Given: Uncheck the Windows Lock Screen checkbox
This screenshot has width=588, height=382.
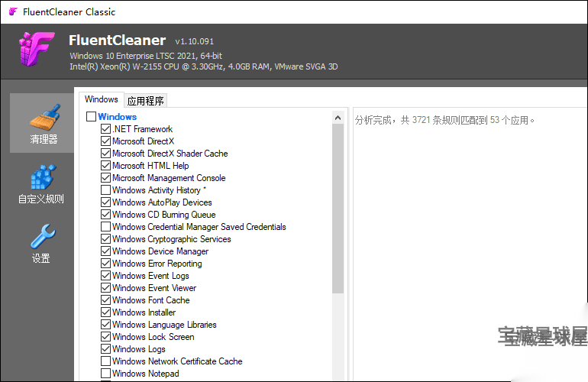Looking at the screenshot, I should (105, 337).
